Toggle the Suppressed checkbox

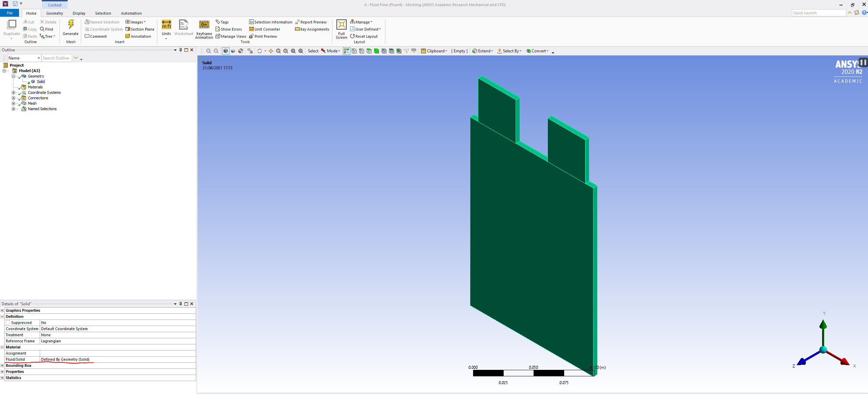click(x=8, y=323)
